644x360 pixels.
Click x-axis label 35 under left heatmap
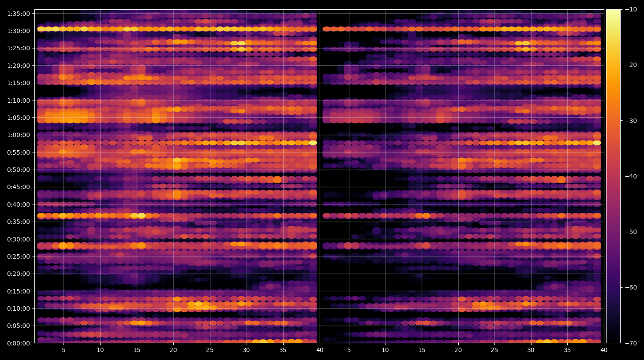[x=283, y=350]
